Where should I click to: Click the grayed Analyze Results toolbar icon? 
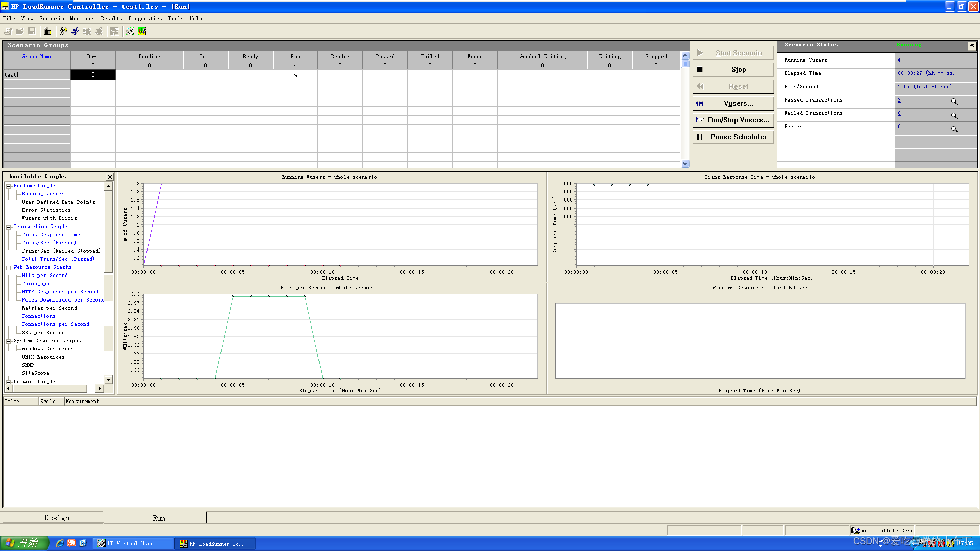pos(114,31)
